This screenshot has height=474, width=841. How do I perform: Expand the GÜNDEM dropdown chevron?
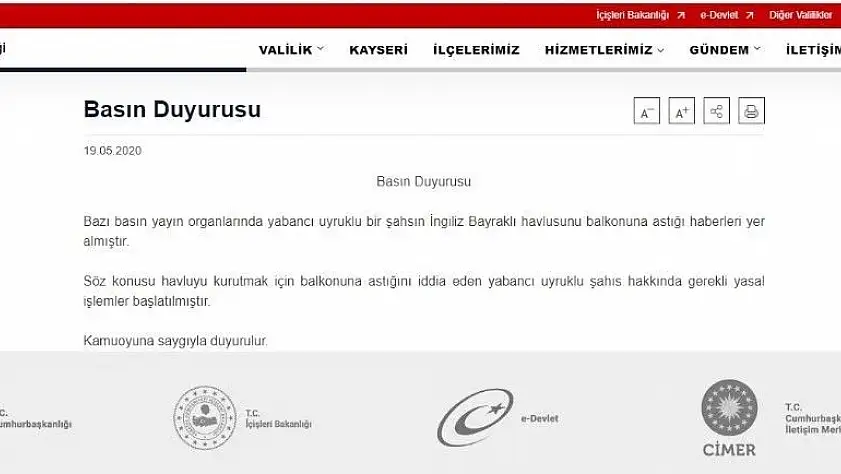pos(757,49)
